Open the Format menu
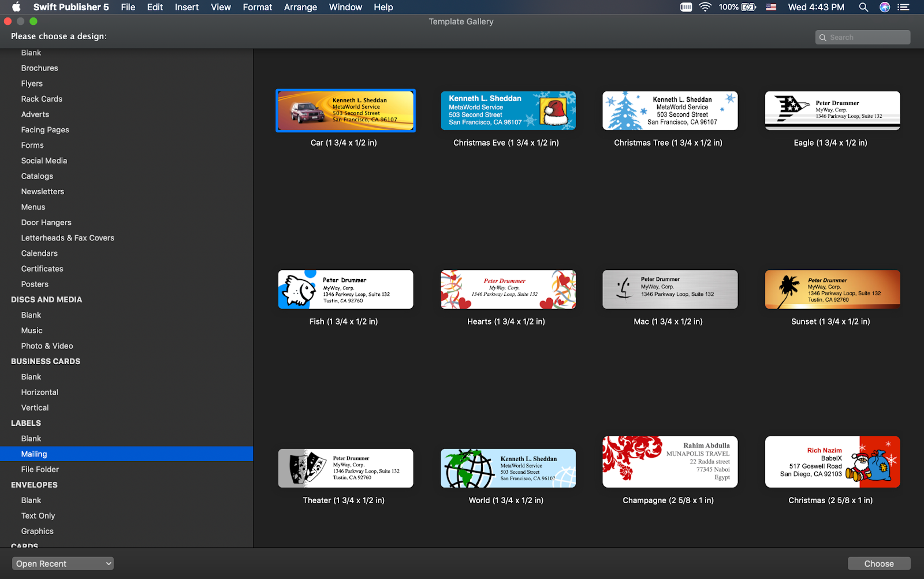Image resolution: width=924 pixels, height=579 pixels. [257, 7]
